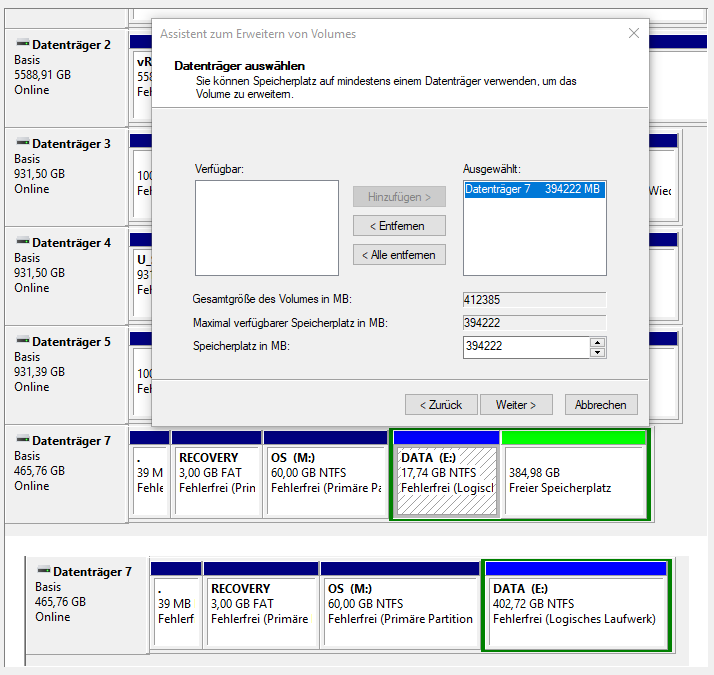
Task: Select the Datenträger 4 label
Action: [71, 243]
